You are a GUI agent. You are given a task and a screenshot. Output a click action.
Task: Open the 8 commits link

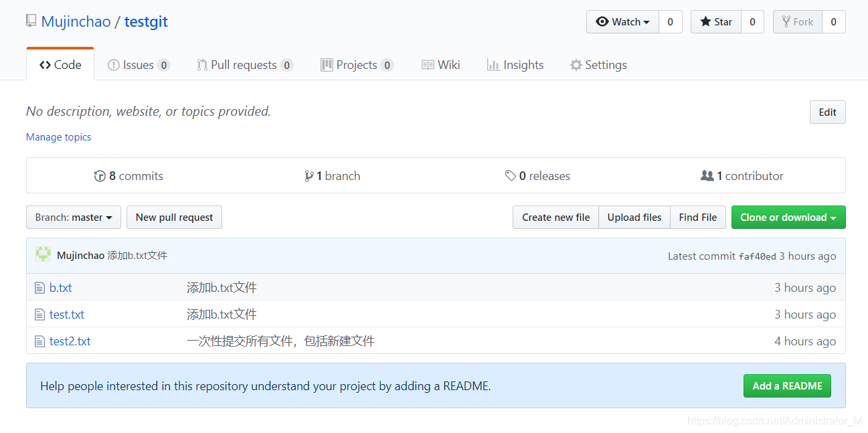[128, 176]
